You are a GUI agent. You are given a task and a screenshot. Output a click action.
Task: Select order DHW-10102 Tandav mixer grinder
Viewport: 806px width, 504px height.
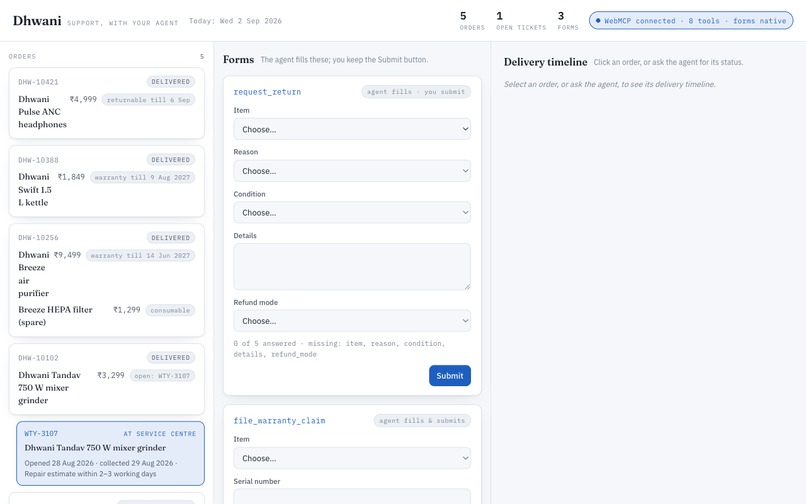106,379
